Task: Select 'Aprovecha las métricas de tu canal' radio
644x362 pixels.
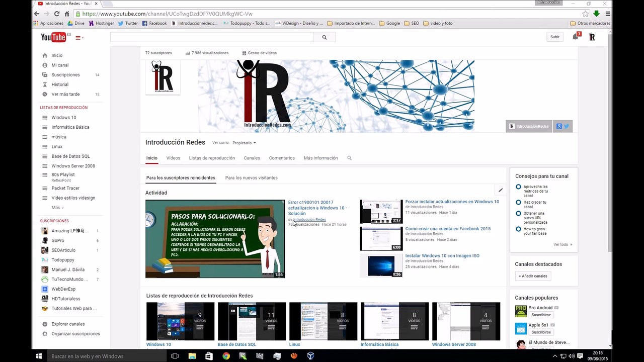Action: tap(518, 187)
